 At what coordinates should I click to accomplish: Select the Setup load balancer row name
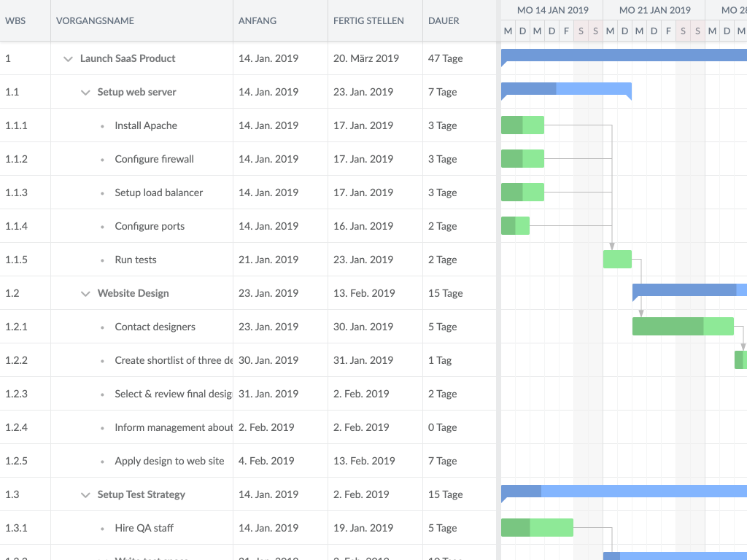click(158, 192)
